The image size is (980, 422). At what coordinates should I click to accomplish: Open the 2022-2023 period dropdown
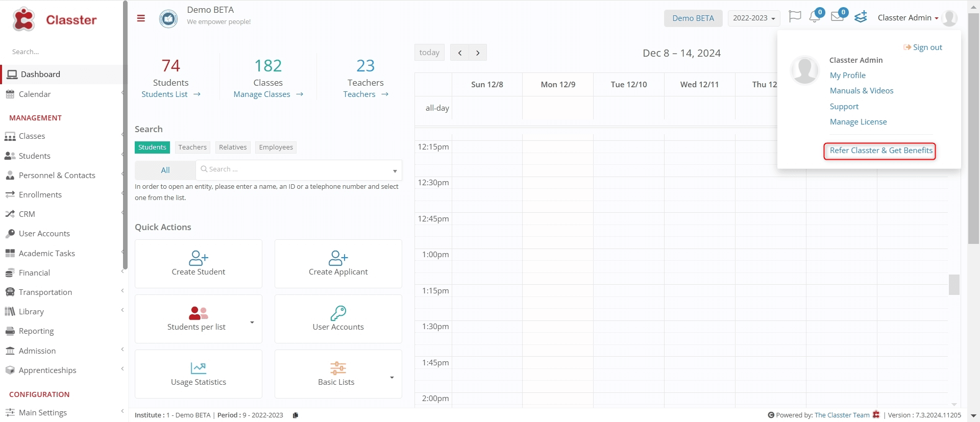pyautogui.click(x=754, y=18)
